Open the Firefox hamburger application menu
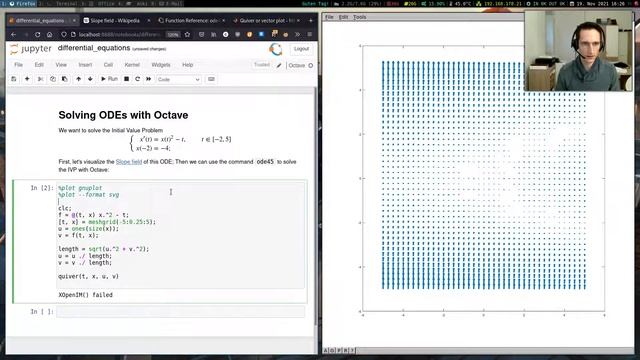This screenshot has height=360, width=640. pos(310,35)
